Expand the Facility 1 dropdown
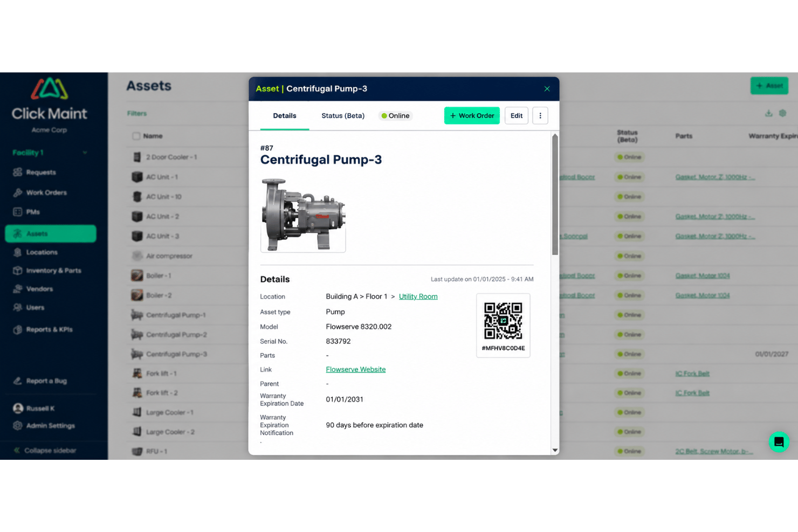This screenshot has width=798, height=532. (85, 153)
